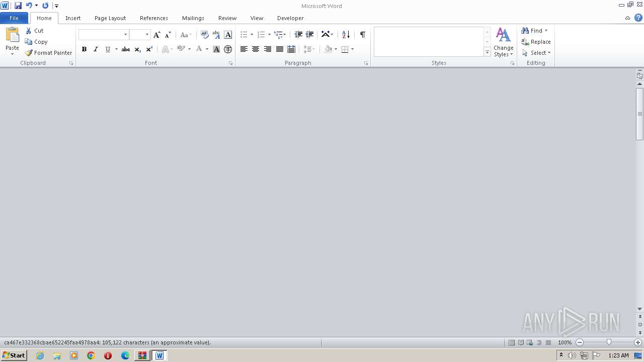Click the Superscript icon

click(x=149, y=49)
